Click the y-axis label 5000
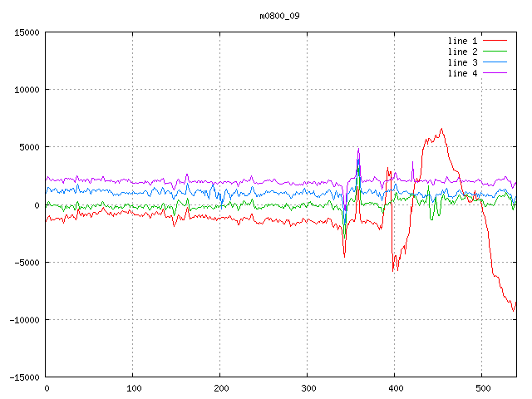This screenshot has height=399, width=532. click(28, 147)
